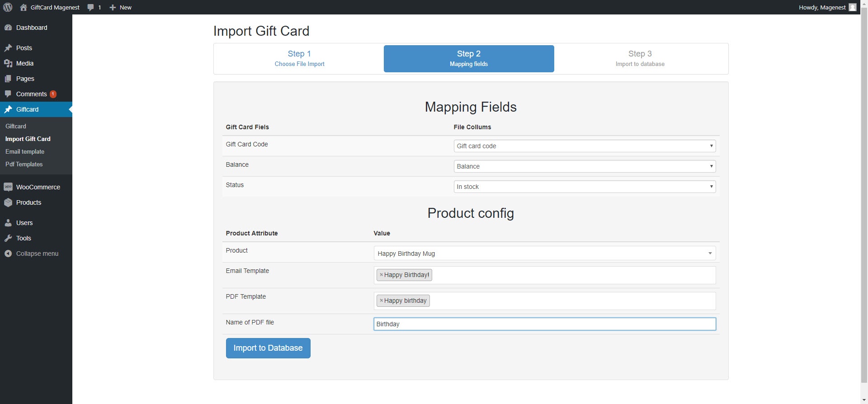
Task: Click the Dashboard gauge icon in sidebar
Action: click(8, 28)
